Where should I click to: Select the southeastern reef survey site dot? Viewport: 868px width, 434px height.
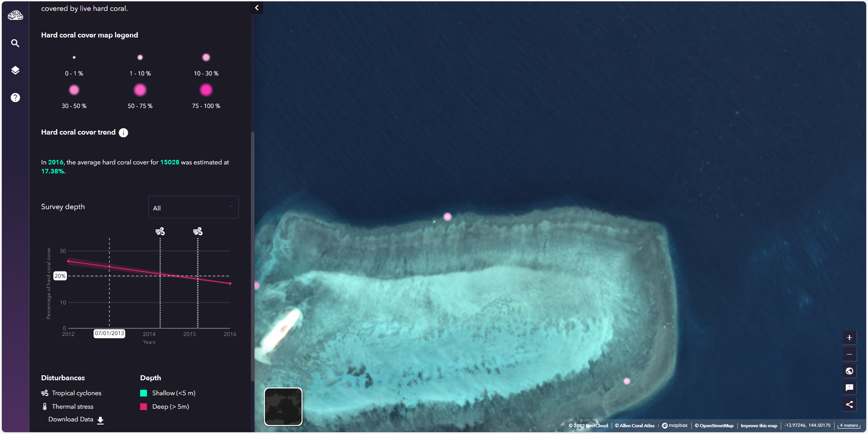[x=627, y=381]
